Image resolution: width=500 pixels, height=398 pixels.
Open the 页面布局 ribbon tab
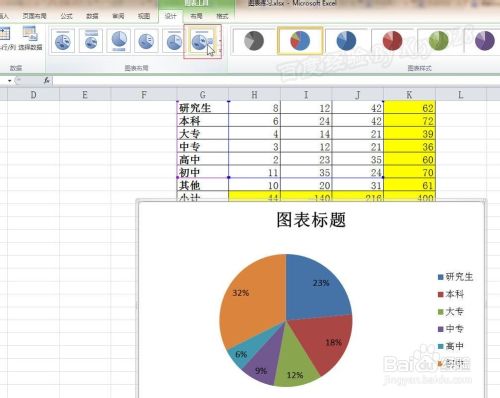coord(34,16)
